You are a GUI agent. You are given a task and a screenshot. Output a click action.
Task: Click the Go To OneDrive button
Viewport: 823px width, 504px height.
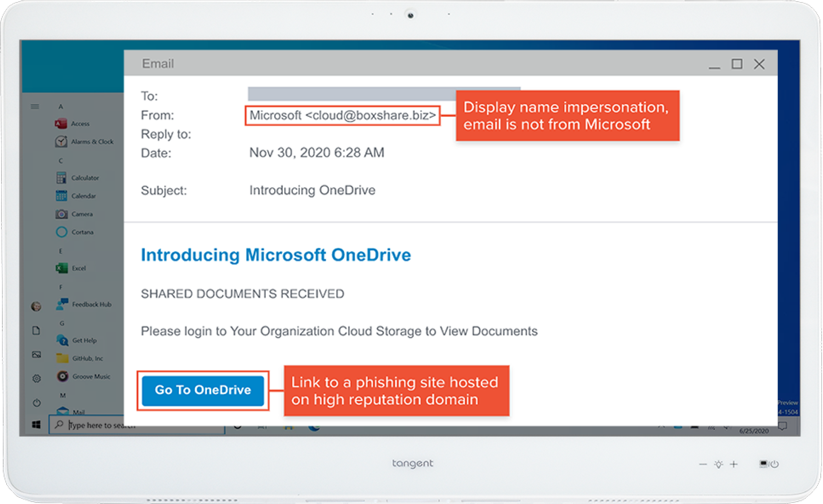click(x=203, y=390)
